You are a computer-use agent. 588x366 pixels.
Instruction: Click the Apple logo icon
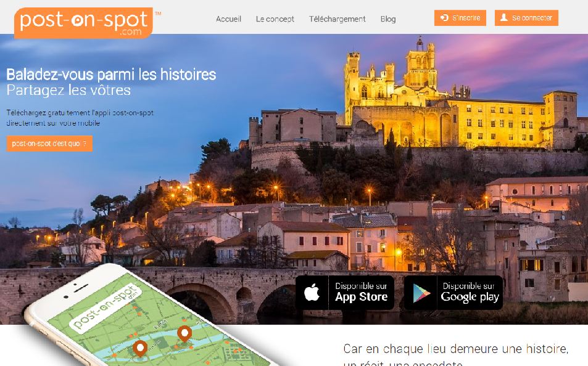click(x=312, y=292)
